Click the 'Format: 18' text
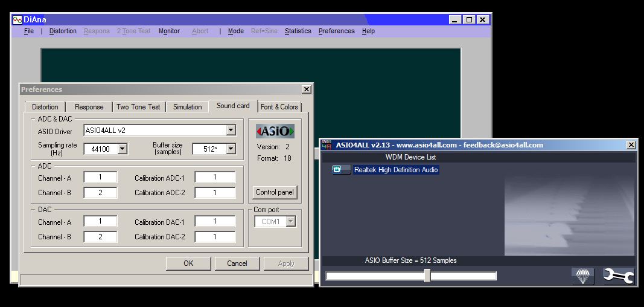 point(274,158)
